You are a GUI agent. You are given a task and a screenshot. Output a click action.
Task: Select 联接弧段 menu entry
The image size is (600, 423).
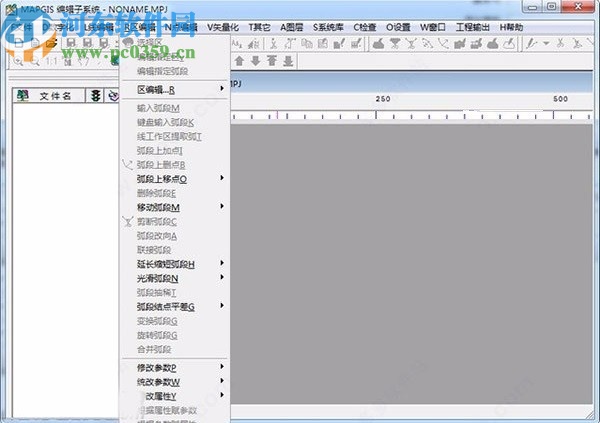[x=154, y=250]
